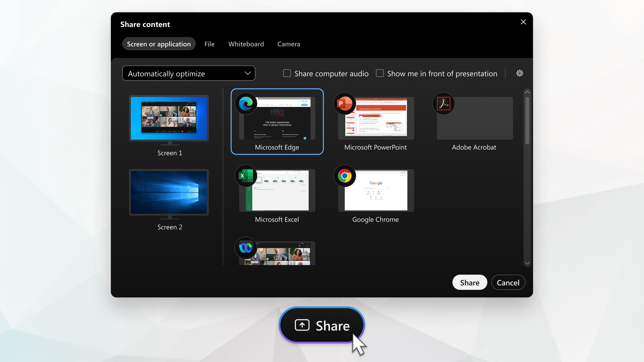Expand the Automatically optimize dropdown

189,73
